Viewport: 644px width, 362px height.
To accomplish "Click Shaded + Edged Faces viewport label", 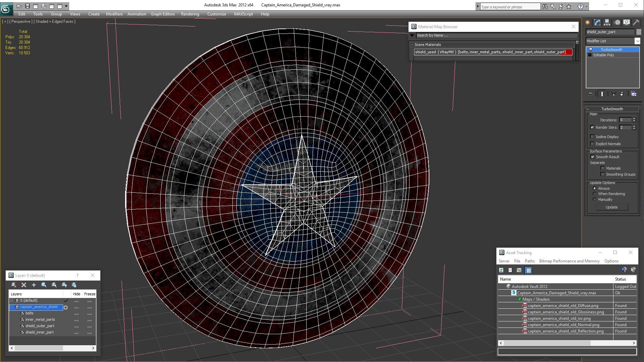I will point(54,21).
